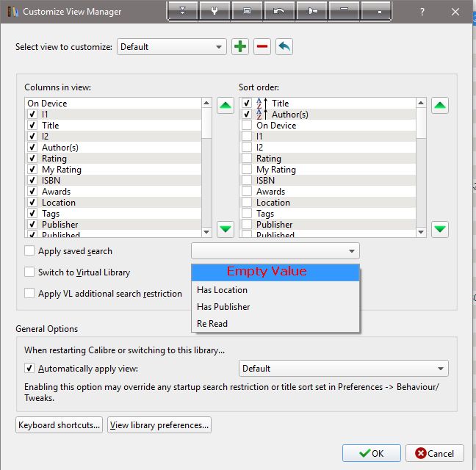Open the Select view to customize dropdown
Image resolution: width=476 pixels, height=470 pixels.
tap(171, 47)
